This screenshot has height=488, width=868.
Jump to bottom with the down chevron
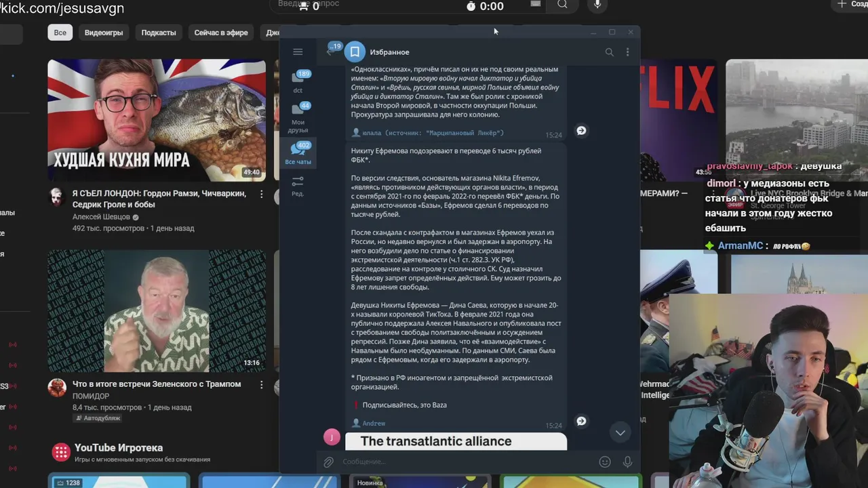tap(620, 432)
